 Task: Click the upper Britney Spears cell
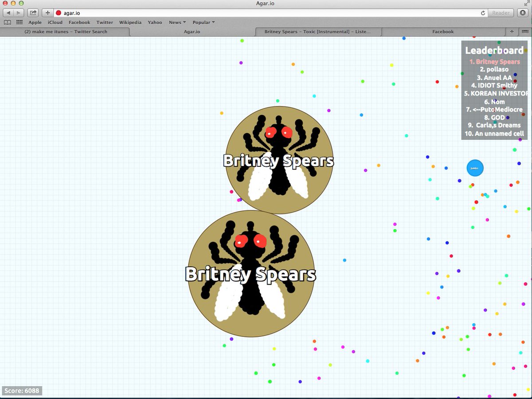tap(279, 160)
